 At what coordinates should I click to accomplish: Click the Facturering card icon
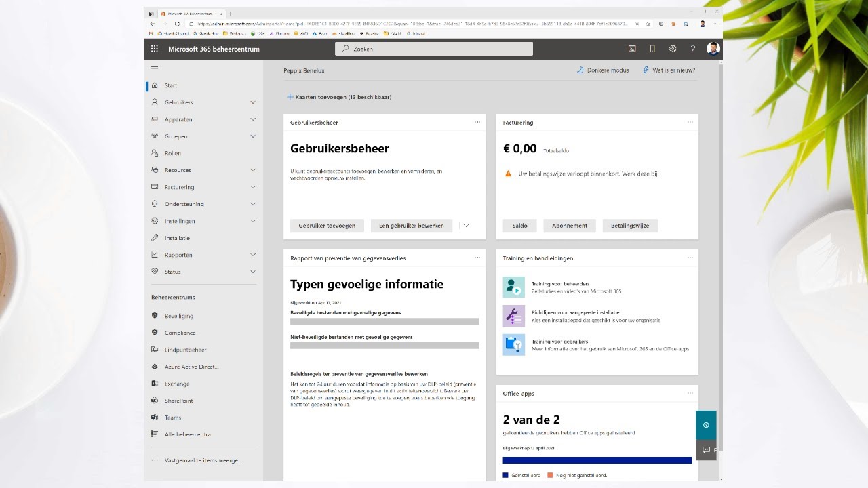155,187
